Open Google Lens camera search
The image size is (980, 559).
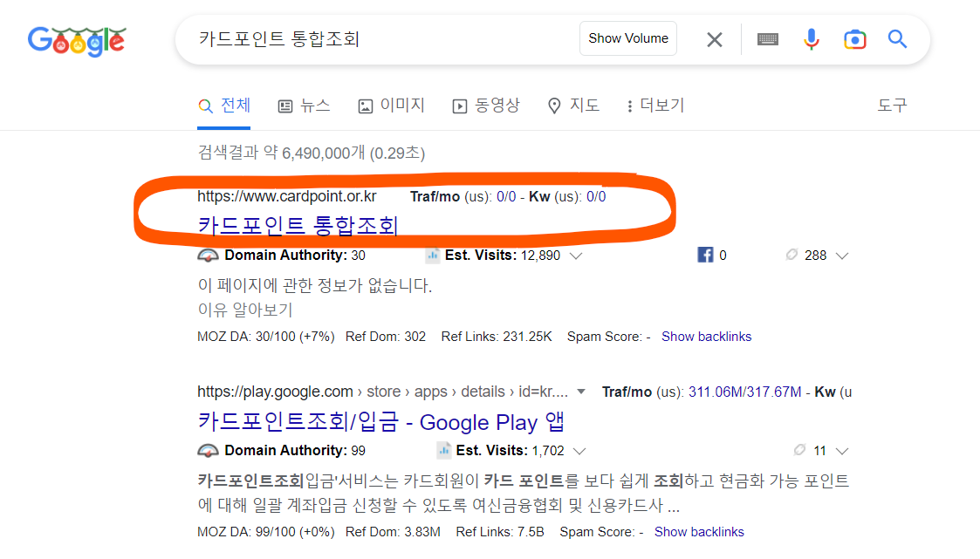click(x=854, y=38)
